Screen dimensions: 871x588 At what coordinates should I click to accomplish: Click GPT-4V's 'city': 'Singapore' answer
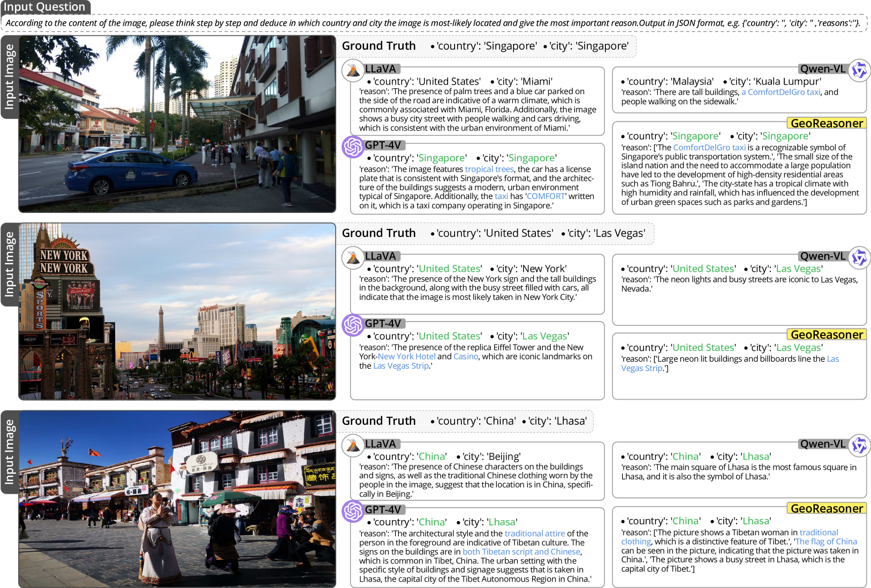[517, 158]
